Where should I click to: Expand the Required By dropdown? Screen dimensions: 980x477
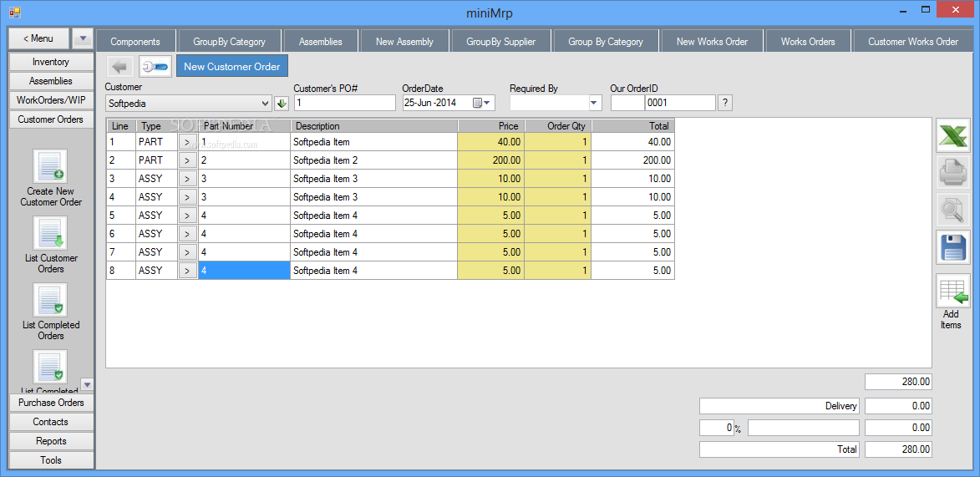point(594,103)
